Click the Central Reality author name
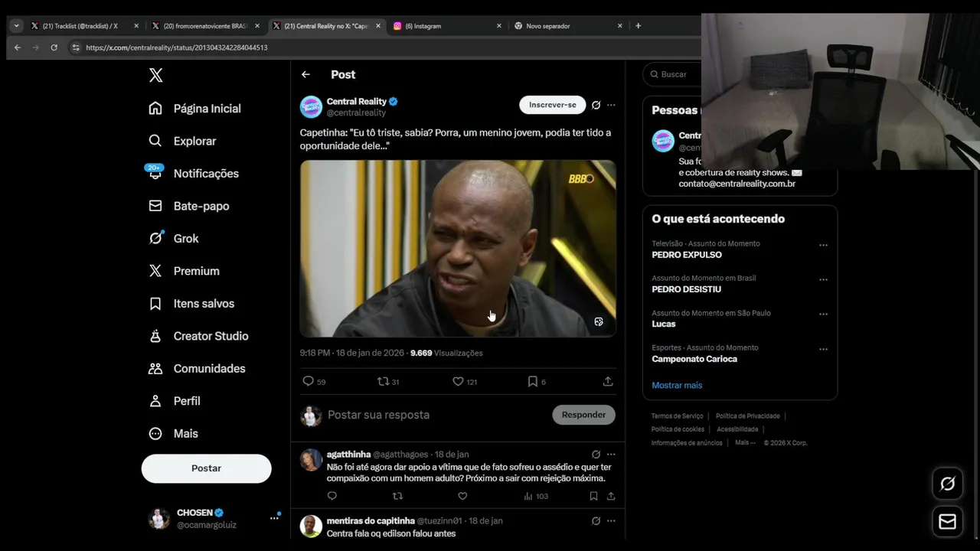 (357, 101)
